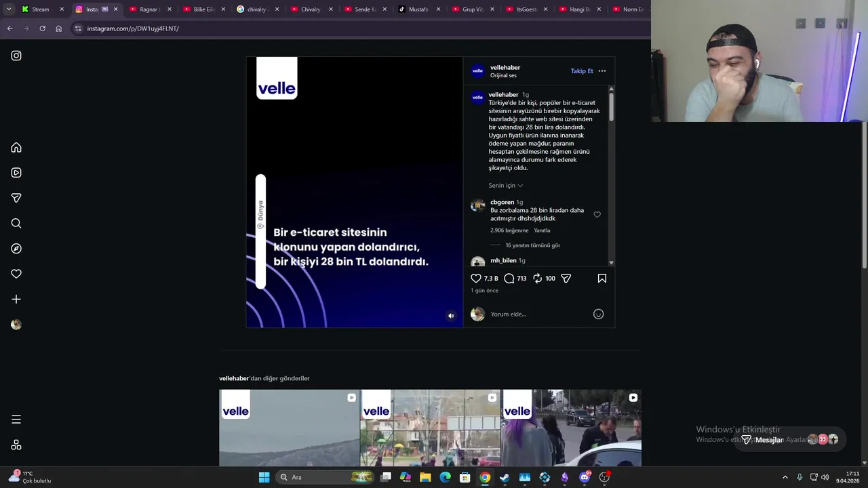Image resolution: width=868 pixels, height=488 pixels.
Task: Like cbgoren's comment with small heart
Action: click(597, 215)
